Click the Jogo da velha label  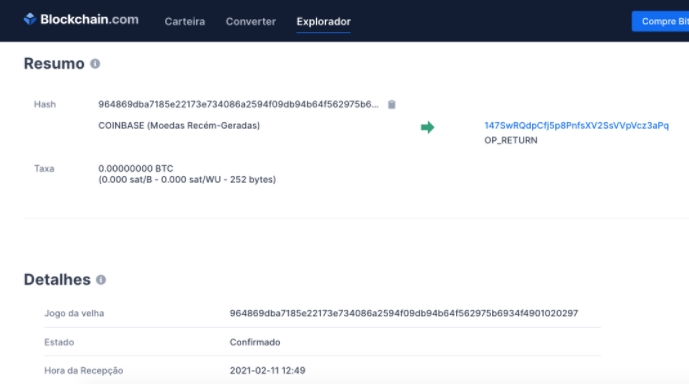(x=74, y=314)
